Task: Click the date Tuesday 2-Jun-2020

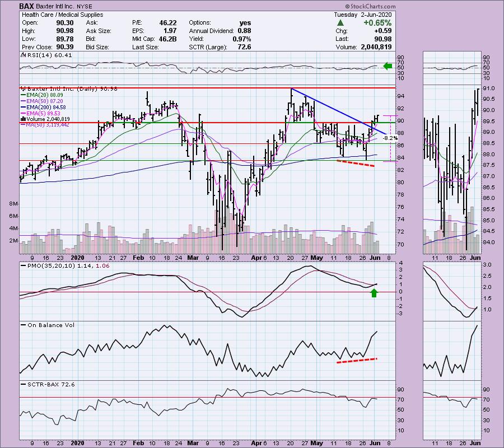Action: (362, 15)
